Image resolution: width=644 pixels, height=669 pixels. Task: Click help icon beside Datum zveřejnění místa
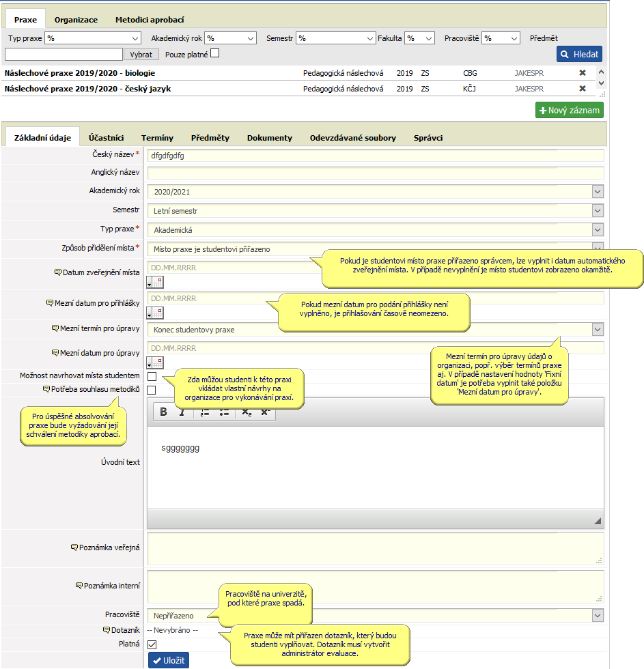(x=58, y=272)
